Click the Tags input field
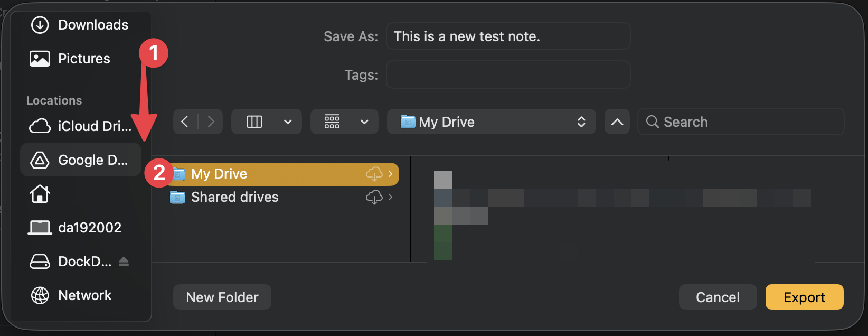The height and width of the screenshot is (336, 868). point(508,74)
